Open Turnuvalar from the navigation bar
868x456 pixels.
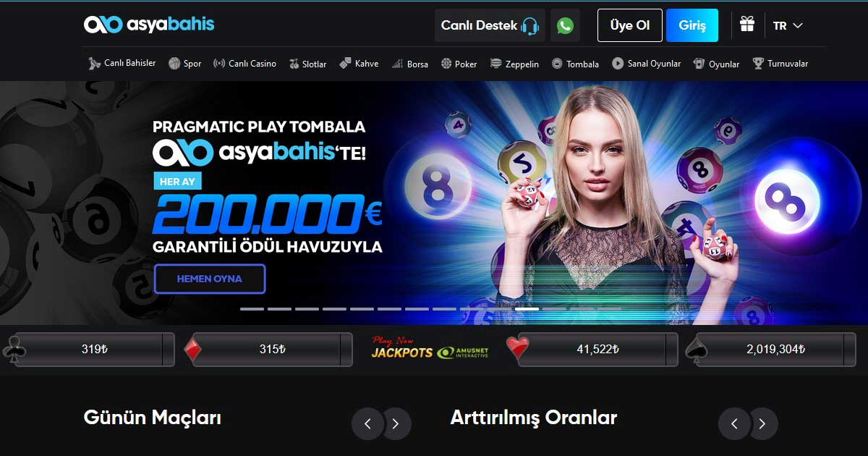pyautogui.click(x=780, y=64)
